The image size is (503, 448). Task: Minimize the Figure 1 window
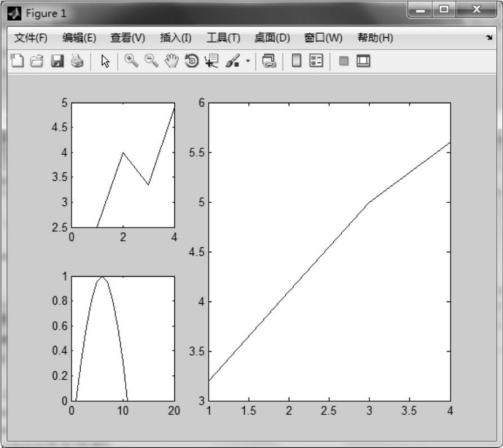pos(420,10)
